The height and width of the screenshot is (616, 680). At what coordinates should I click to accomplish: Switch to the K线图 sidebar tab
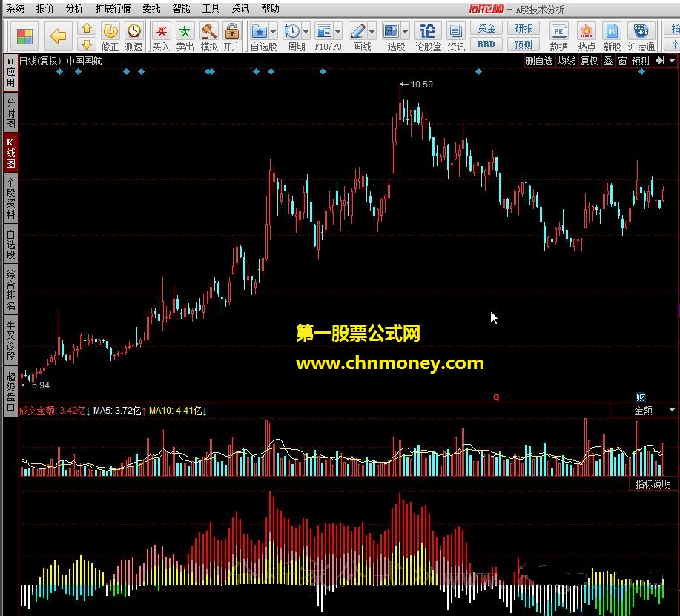click(x=10, y=153)
